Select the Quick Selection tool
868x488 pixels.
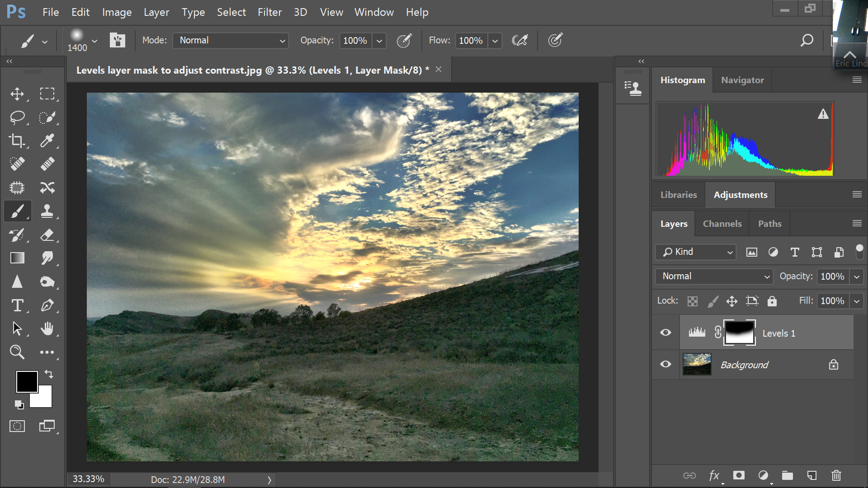47,117
